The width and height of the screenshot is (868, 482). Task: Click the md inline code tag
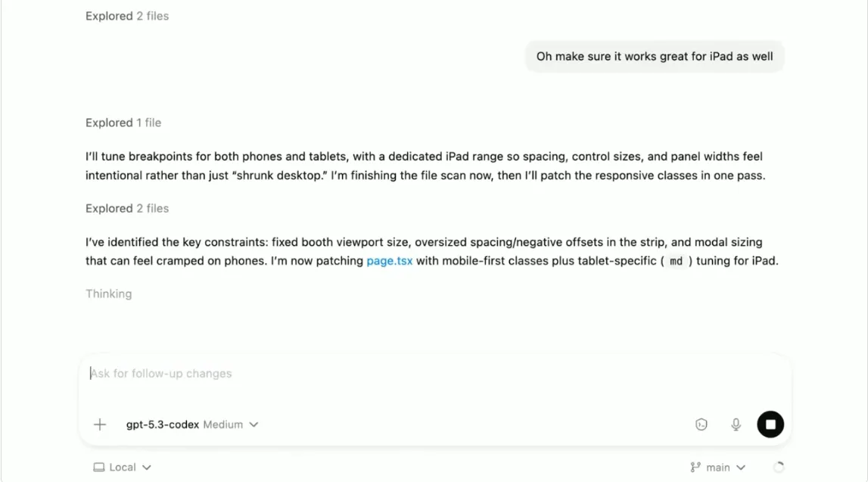click(676, 262)
